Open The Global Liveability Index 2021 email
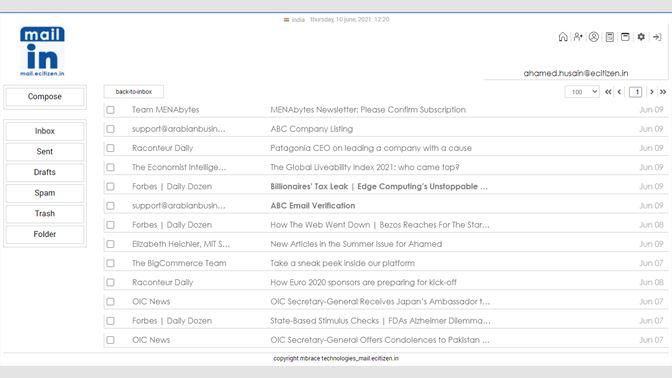The height and width of the screenshot is (378, 672). pyautogui.click(x=365, y=167)
